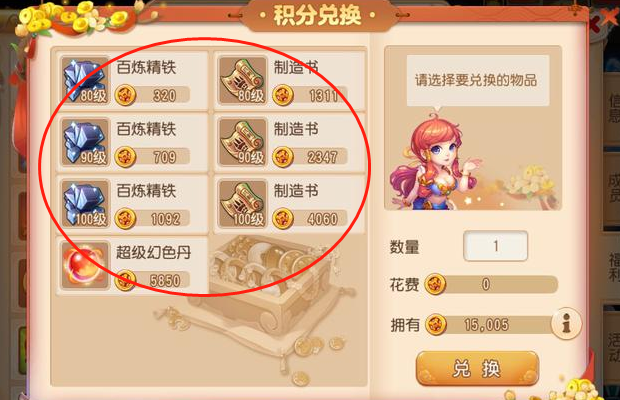The height and width of the screenshot is (400, 620).
Task: Choose the 90级 制造书 scroll icon
Action: [242, 142]
